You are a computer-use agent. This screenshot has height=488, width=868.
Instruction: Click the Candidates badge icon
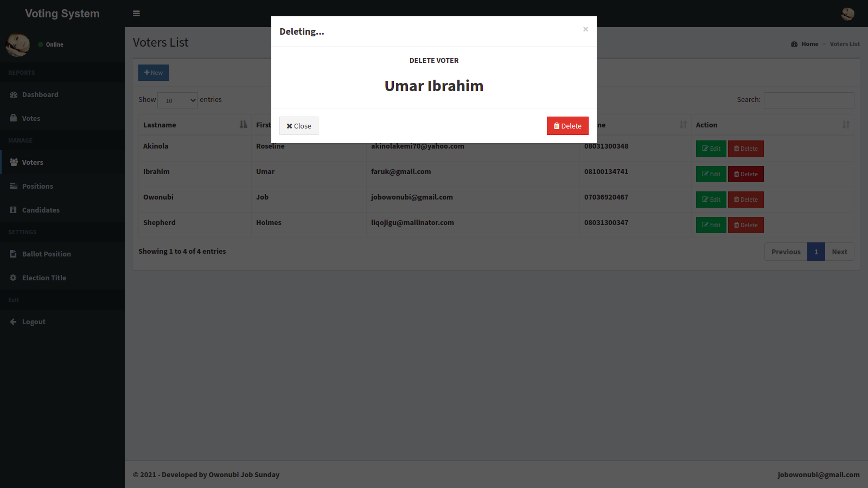click(13, 210)
